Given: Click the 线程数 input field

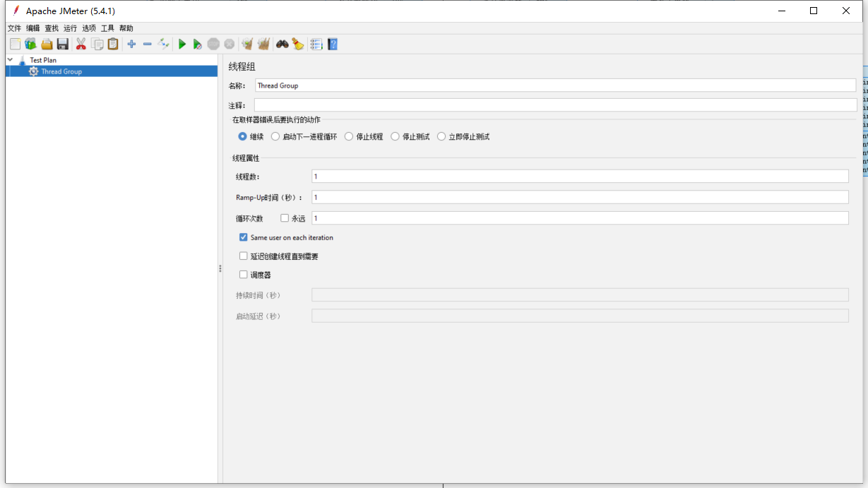Looking at the screenshot, I should 580,177.
